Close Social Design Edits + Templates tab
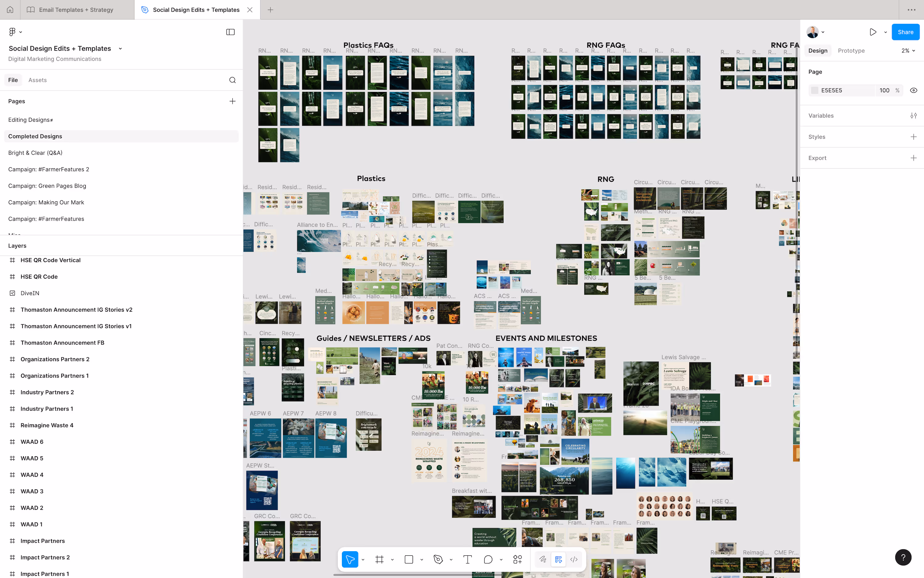Viewport: 924px width, 578px height. coord(250,10)
